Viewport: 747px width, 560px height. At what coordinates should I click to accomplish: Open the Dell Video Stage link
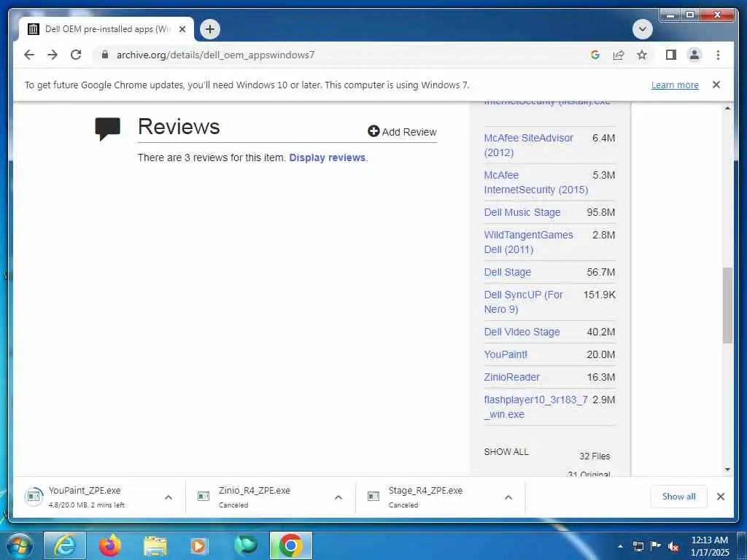pos(522,332)
